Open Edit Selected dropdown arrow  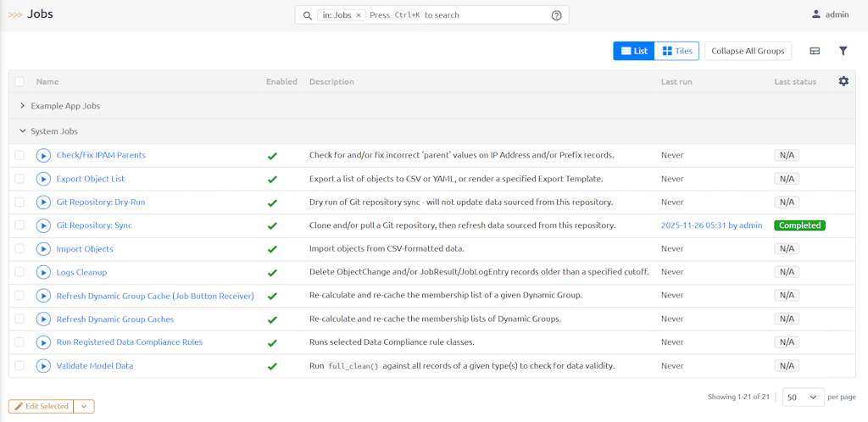click(84, 407)
